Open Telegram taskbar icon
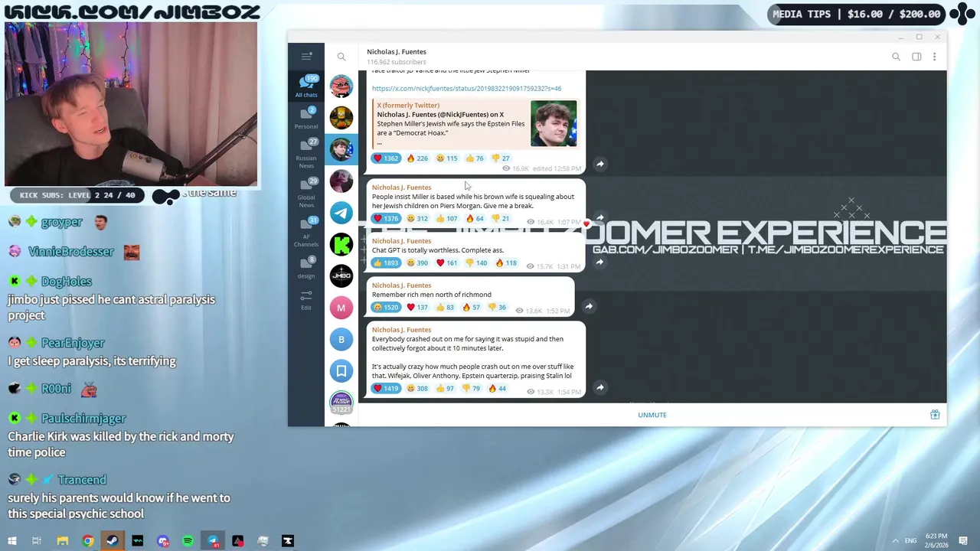This screenshot has width=980, height=551. click(x=213, y=541)
